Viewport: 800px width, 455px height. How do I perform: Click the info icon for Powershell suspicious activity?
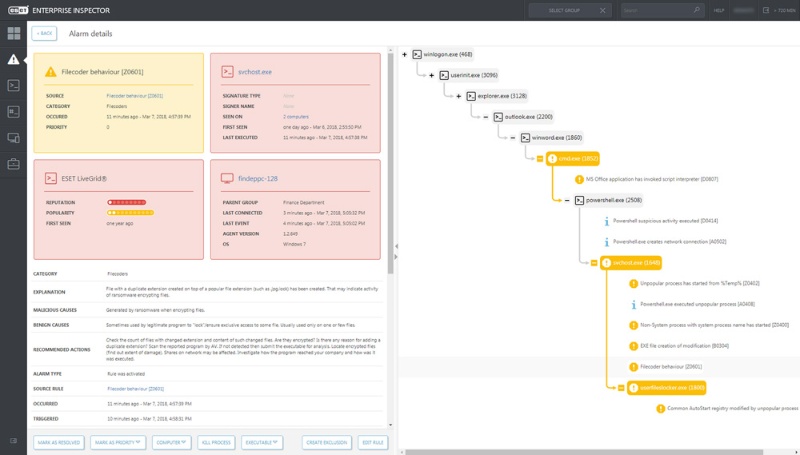click(606, 220)
